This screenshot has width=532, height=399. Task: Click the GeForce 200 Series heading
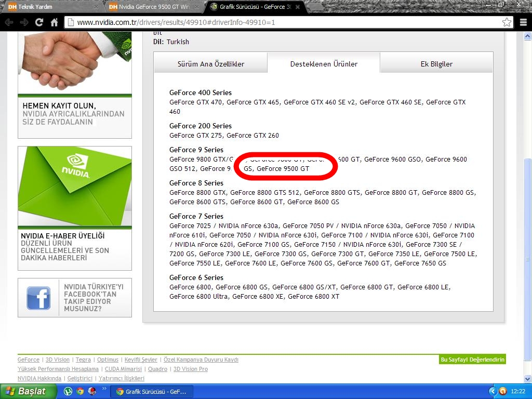click(201, 126)
